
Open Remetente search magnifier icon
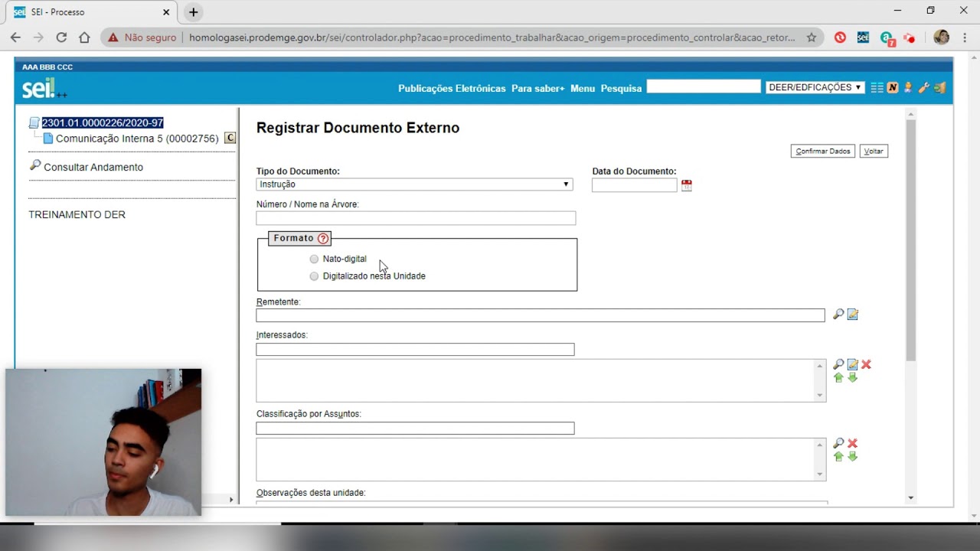click(838, 315)
